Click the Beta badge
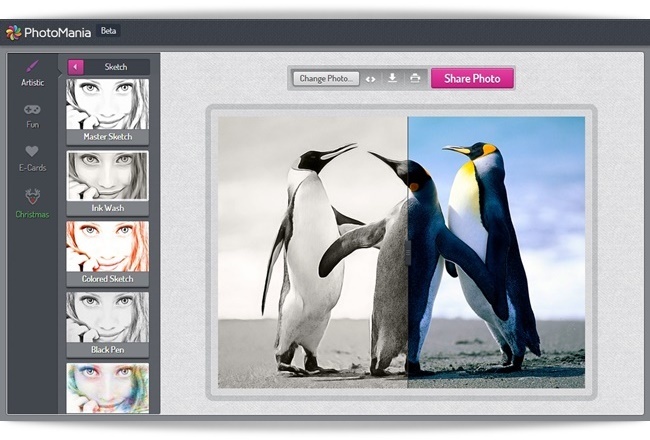650x440 pixels. tap(108, 31)
